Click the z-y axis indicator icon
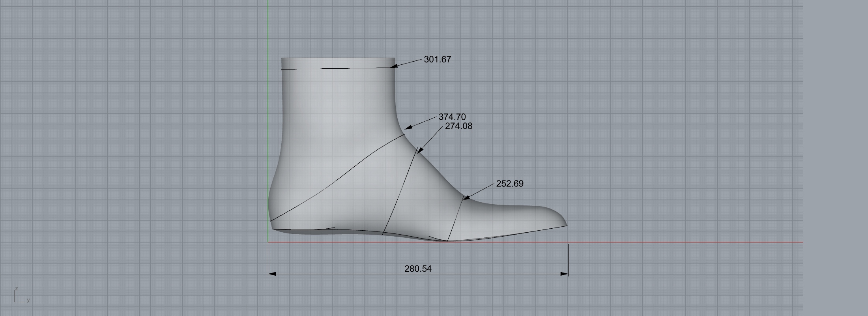868x316 pixels. (22, 295)
